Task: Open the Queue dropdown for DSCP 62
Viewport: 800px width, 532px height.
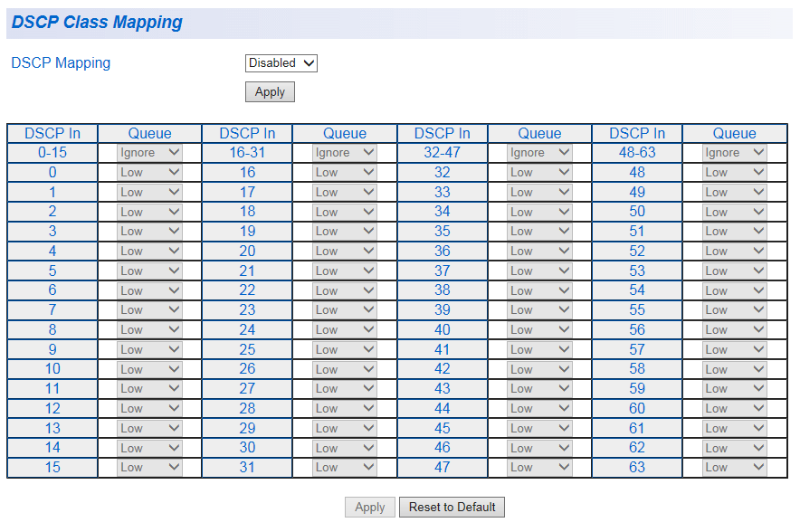Action: 734,448
